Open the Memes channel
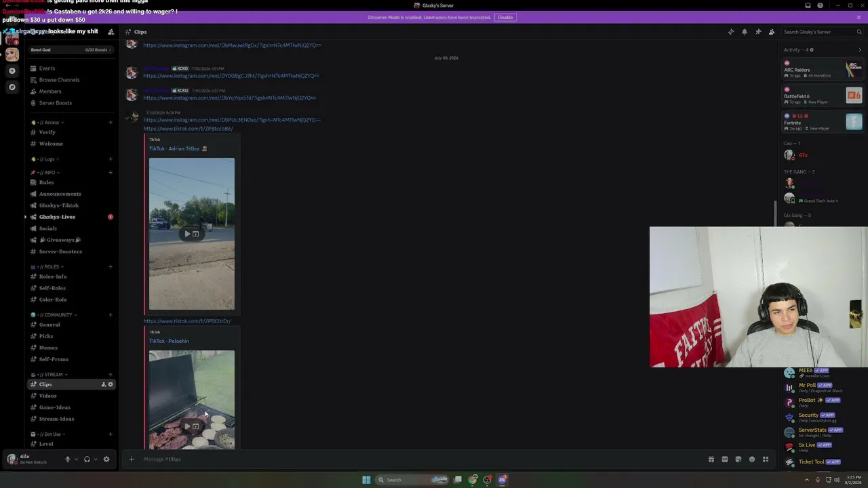This screenshot has height=488, width=868. tap(71, 348)
